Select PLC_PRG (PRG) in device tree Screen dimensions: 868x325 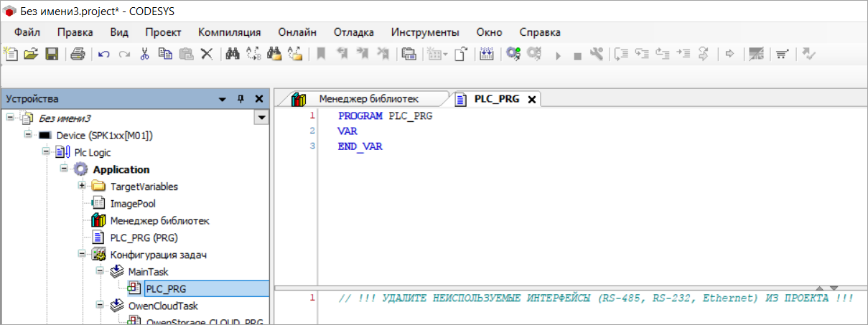tap(144, 238)
